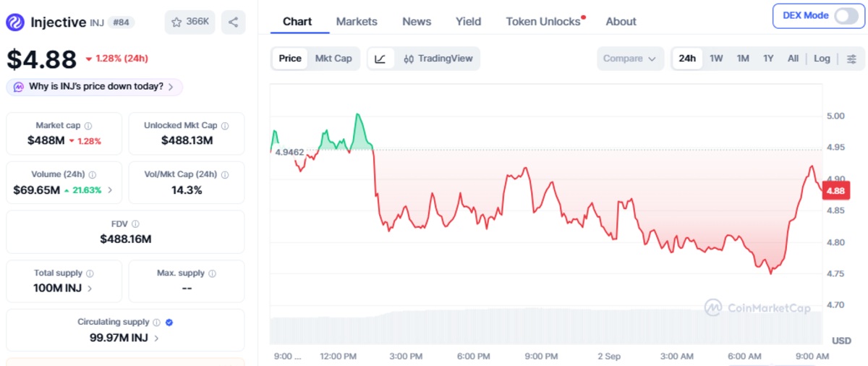The image size is (868, 366).
Task: Click the verified badge beside Circulating supply
Action: coord(169,323)
